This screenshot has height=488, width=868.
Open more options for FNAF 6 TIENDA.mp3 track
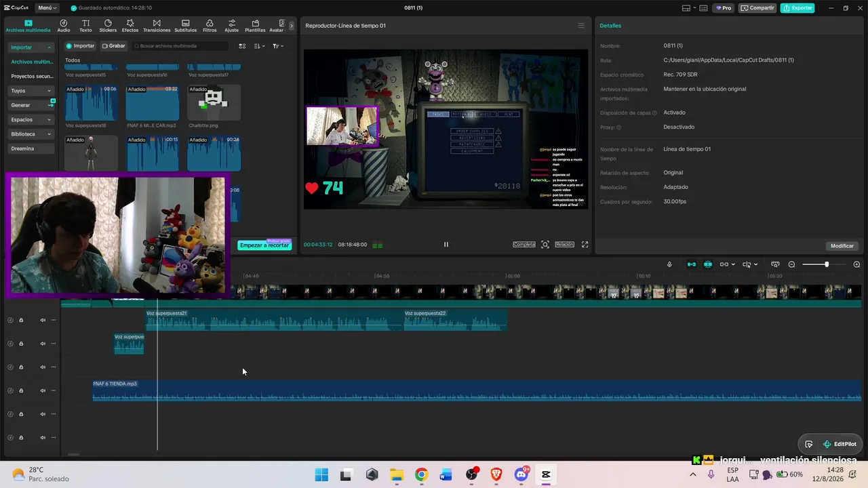click(54, 390)
